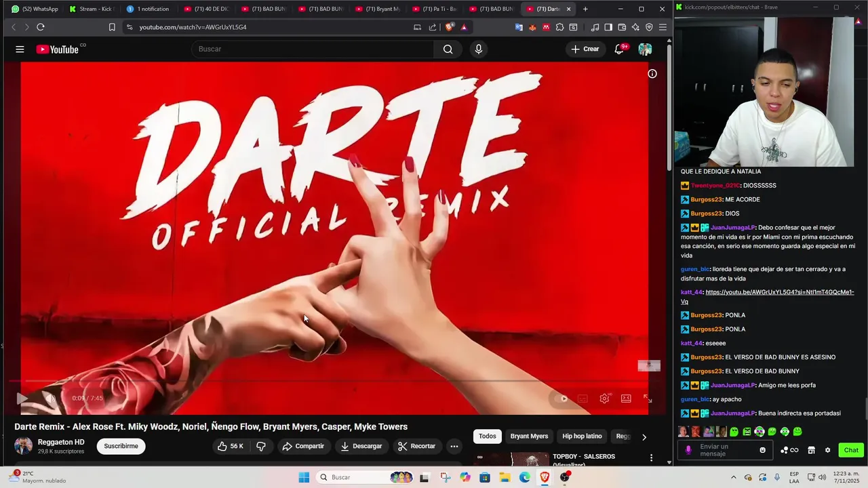Toggle Brave sidebar panel icon
Image resolution: width=868 pixels, height=488 pixels.
click(x=608, y=27)
